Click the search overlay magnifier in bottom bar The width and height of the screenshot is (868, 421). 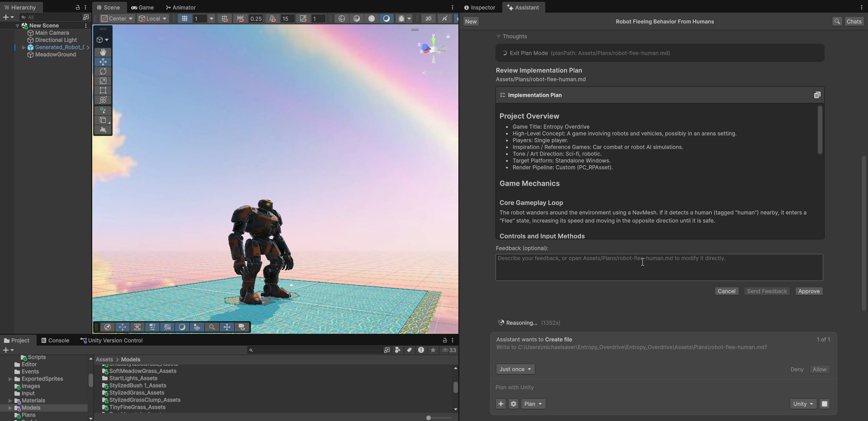(212, 327)
